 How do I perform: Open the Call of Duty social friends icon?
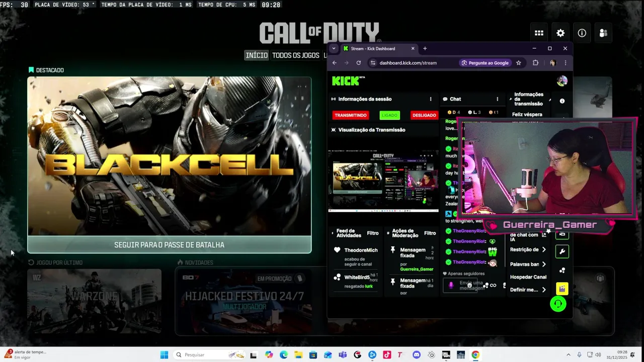[603, 33]
